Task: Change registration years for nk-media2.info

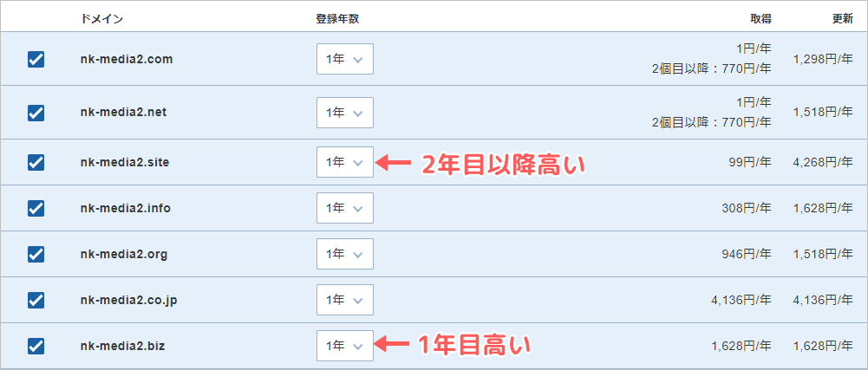Action: (x=344, y=208)
